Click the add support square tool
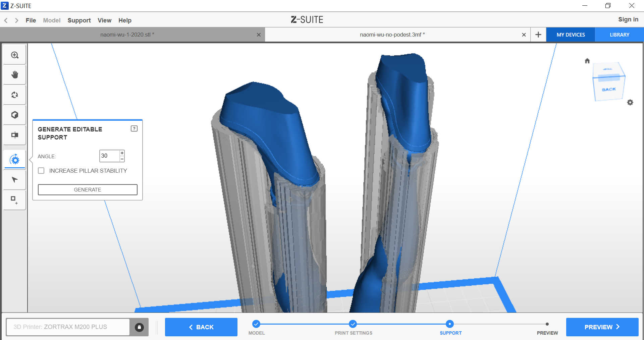The height and width of the screenshot is (340, 644). [14, 200]
